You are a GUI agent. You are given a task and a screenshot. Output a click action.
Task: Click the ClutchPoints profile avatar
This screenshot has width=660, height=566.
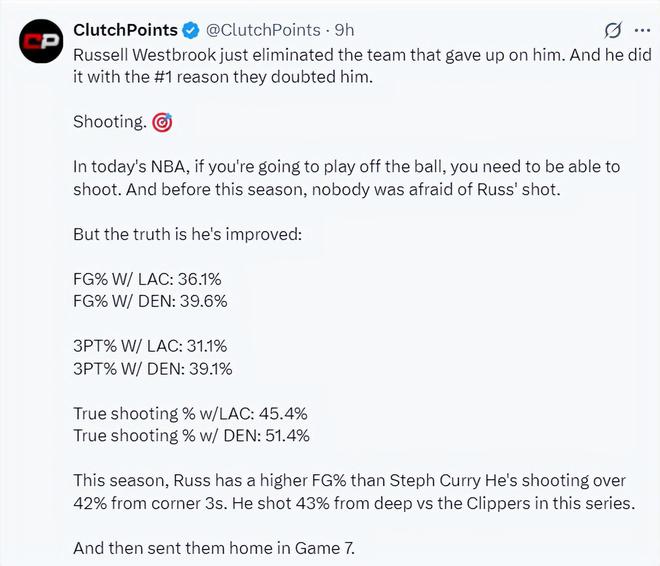pyautogui.click(x=41, y=44)
